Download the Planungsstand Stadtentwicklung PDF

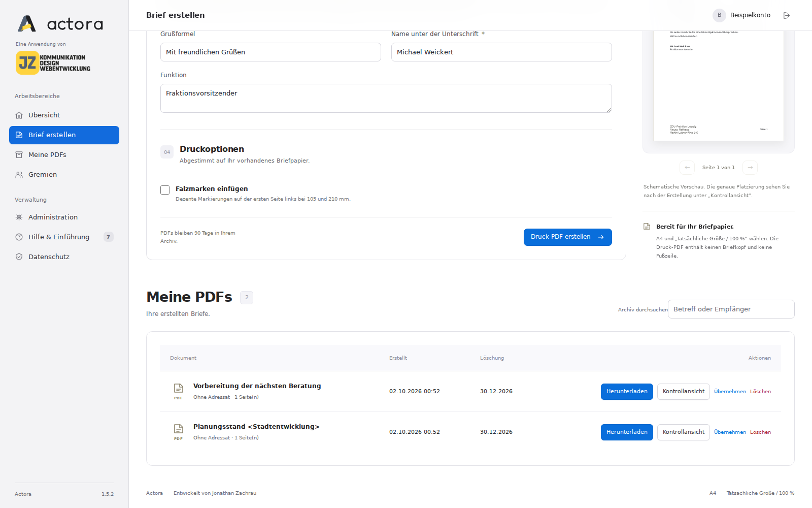tap(627, 432)
